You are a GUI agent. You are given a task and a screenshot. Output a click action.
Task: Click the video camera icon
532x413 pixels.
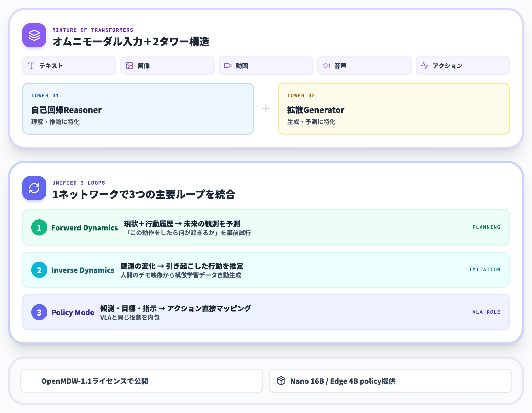[x=228, y=66]
